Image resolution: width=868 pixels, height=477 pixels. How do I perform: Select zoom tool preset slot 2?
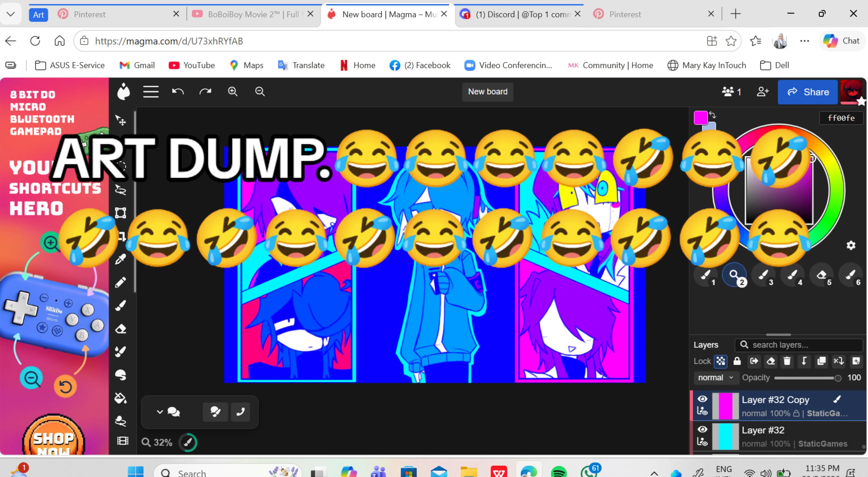734,275
